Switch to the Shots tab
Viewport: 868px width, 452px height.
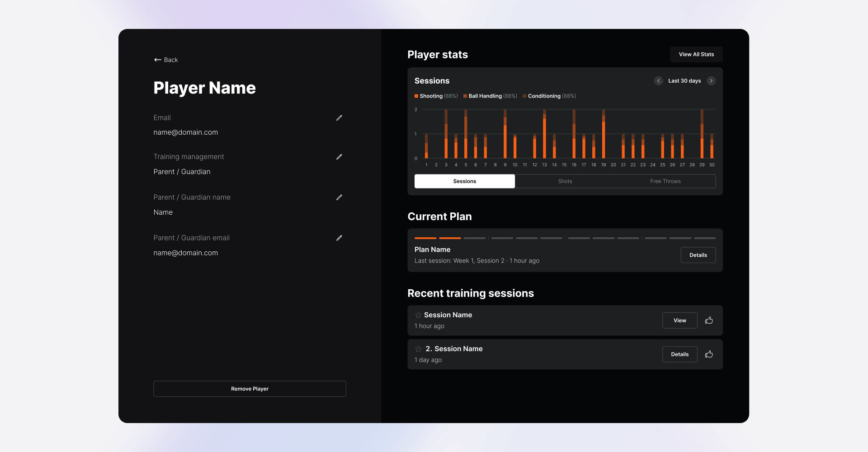565,181
